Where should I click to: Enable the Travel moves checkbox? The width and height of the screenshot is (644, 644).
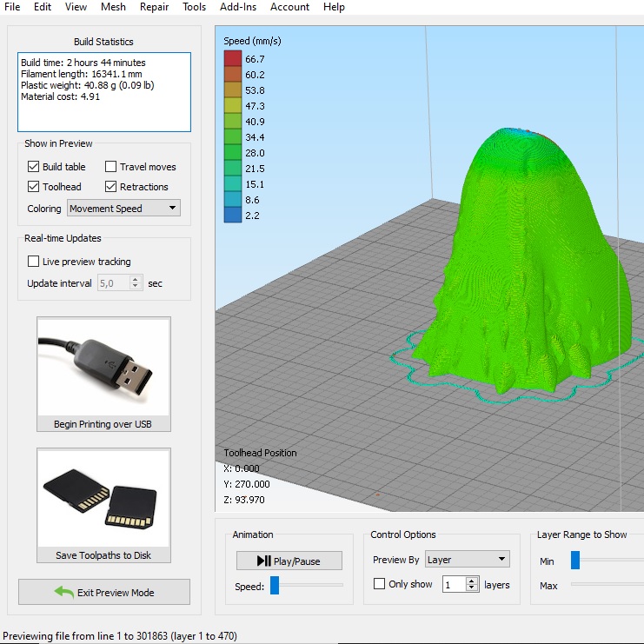point(111,167)
